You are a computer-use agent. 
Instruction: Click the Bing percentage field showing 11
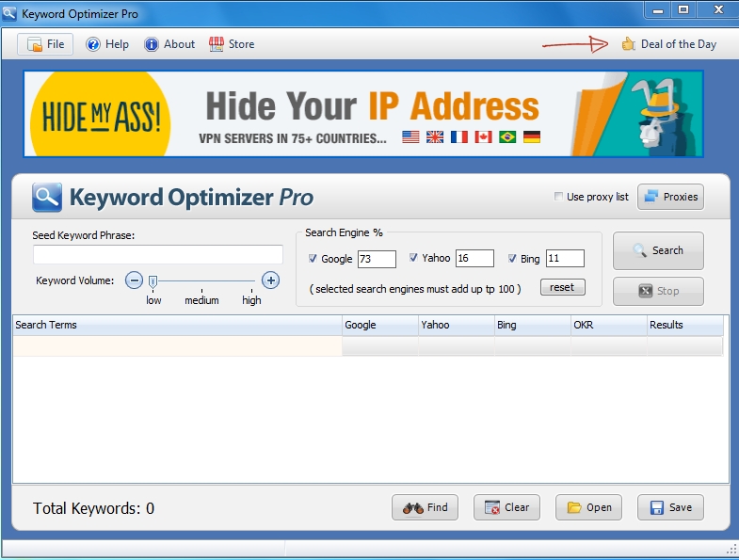coord(565,258)
